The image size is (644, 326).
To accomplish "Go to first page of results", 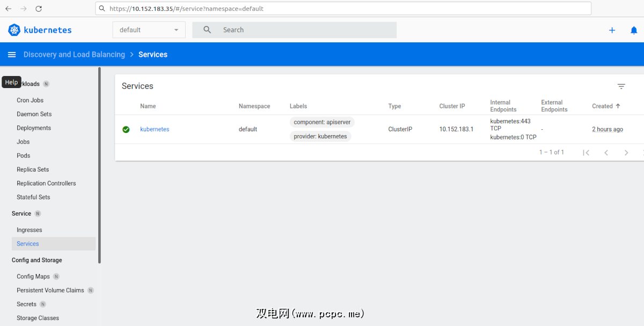I will click(x=586, y=153).
